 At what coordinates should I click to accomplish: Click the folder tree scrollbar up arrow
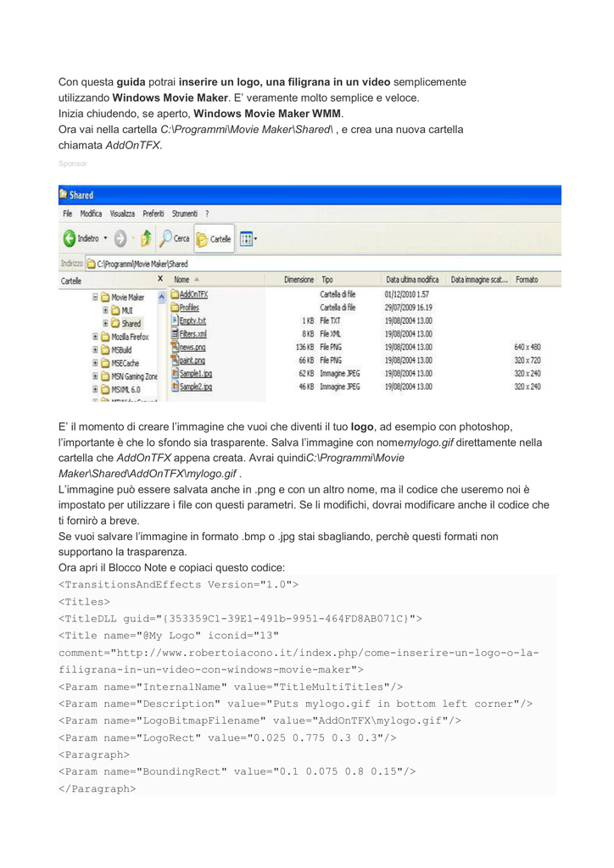tap(162, 298)
